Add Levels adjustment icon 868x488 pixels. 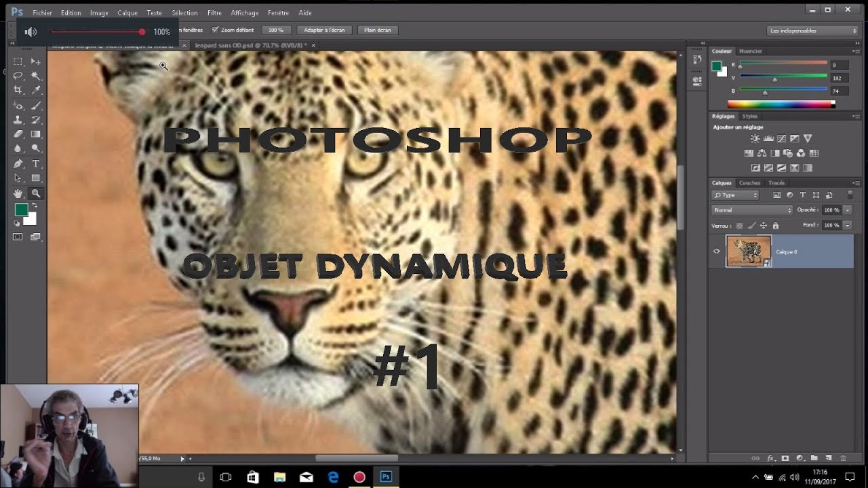(768, 138)
